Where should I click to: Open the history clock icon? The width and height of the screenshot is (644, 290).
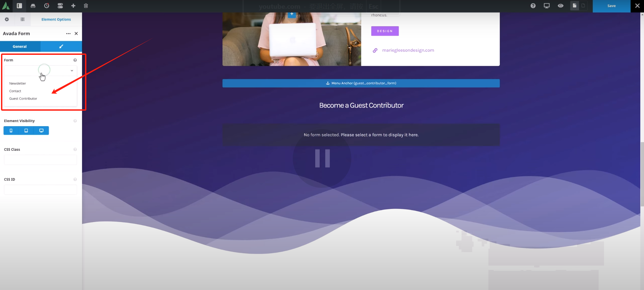[x=47, y=6]
